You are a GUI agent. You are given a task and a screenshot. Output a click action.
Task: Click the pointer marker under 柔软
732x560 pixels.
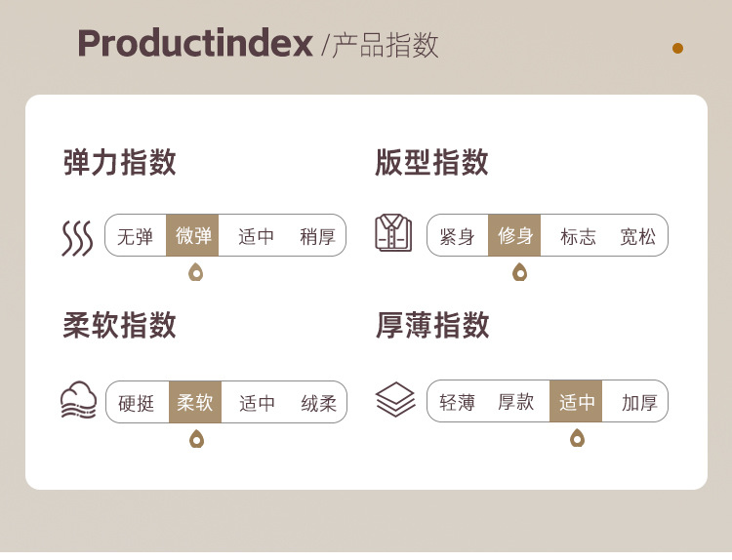[x=196, y=438]
